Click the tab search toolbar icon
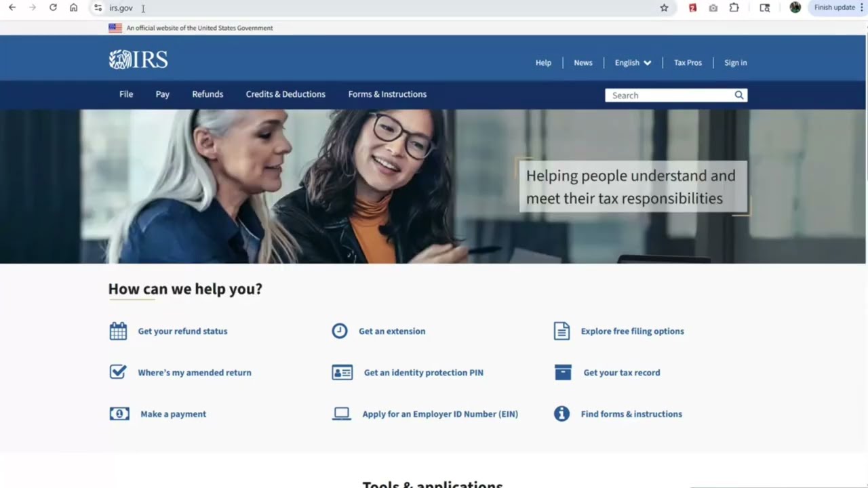868x488 pixels. click(x=765, y=7)
